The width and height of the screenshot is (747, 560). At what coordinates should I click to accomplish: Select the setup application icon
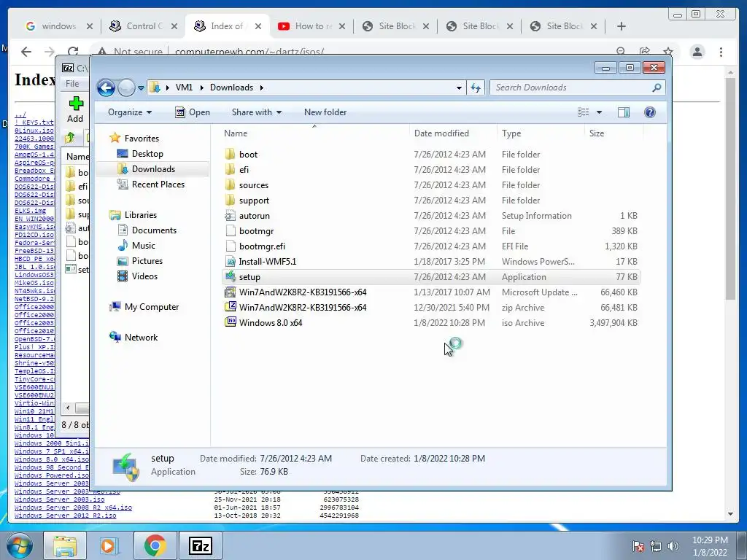coord(230,276)
